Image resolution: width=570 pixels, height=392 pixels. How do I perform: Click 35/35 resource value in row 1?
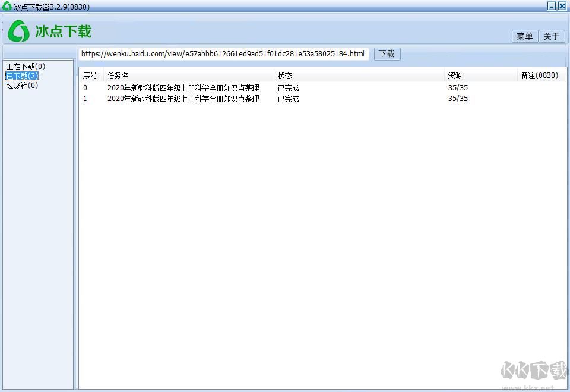click(x=458, y=99)
